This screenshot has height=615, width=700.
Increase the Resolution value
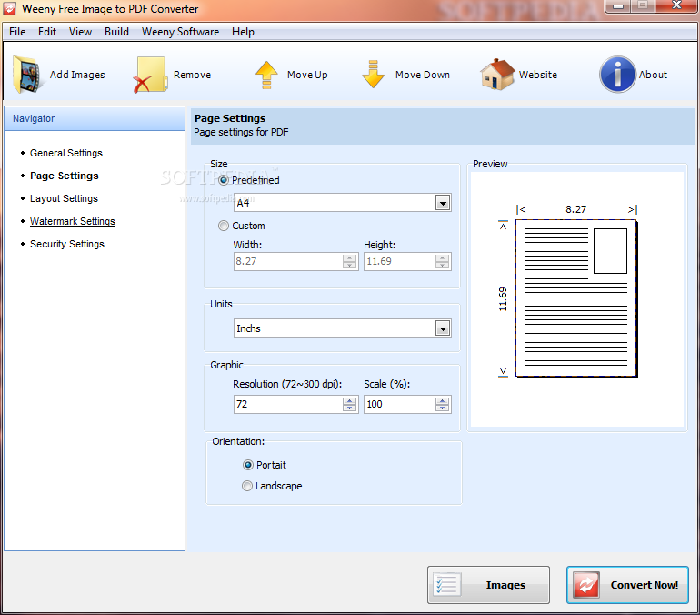click(x=350, y=400)
